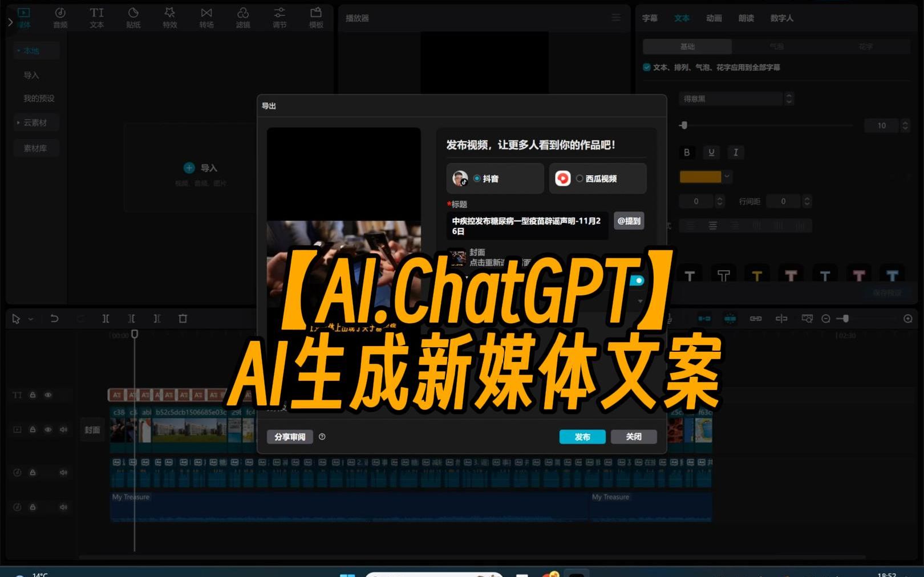This screenshot has width=924, height=577.
Task: Hide the text track using eye icon
Action: (48, 395)
